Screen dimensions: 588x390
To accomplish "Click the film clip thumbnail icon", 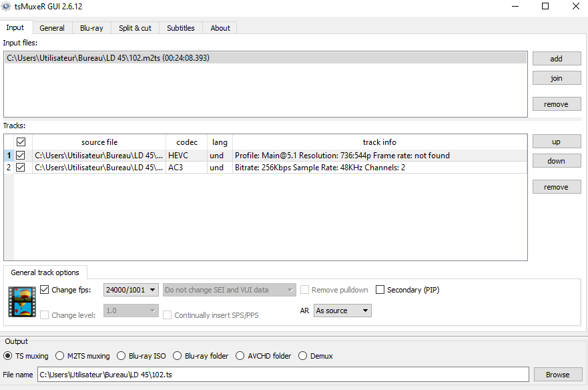I will 21,300.
